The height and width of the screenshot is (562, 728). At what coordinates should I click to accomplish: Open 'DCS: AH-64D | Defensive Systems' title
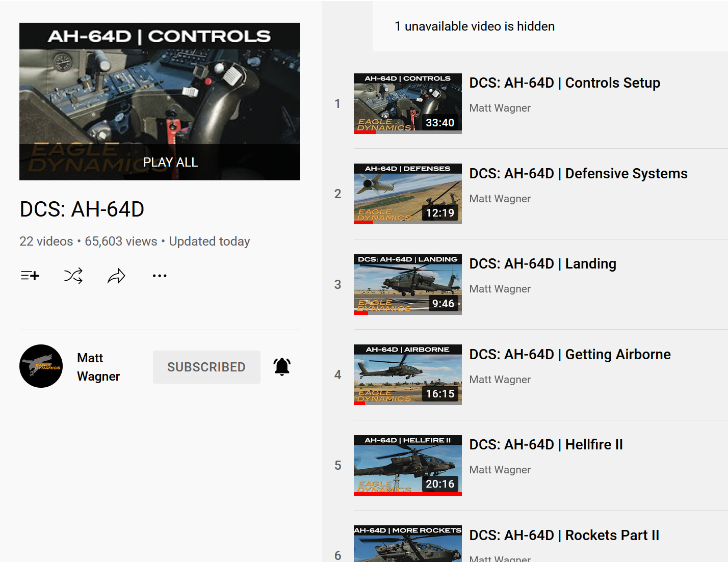pos(578,174)
